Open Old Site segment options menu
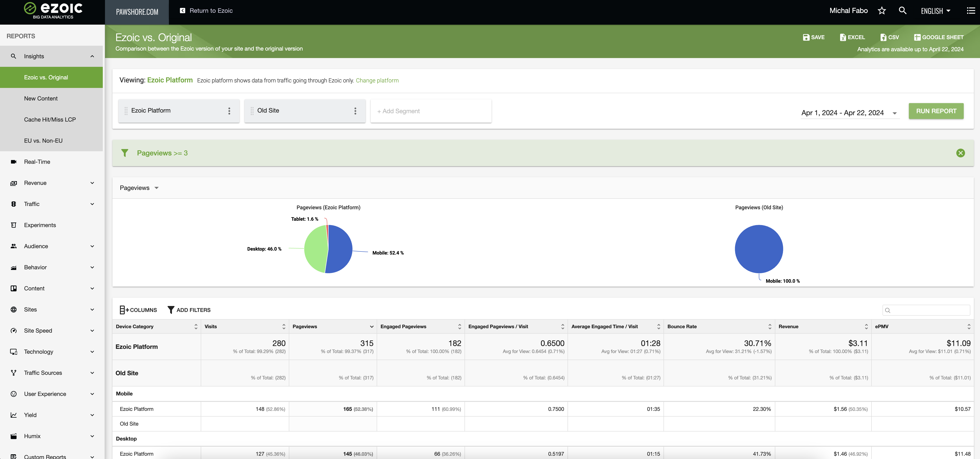Screen dimensions: 980x459 (x=355, y=111)
